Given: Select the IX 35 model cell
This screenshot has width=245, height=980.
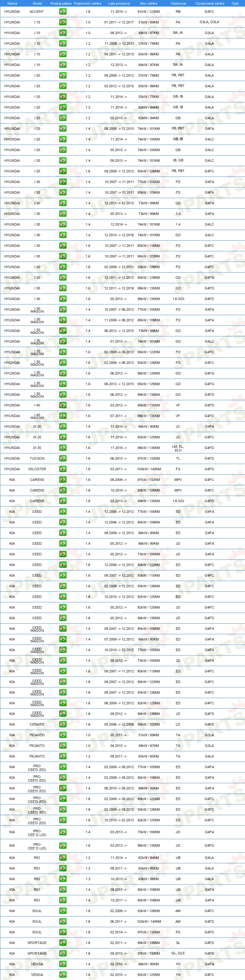Looking at the screenshot, I should [37, 448].
